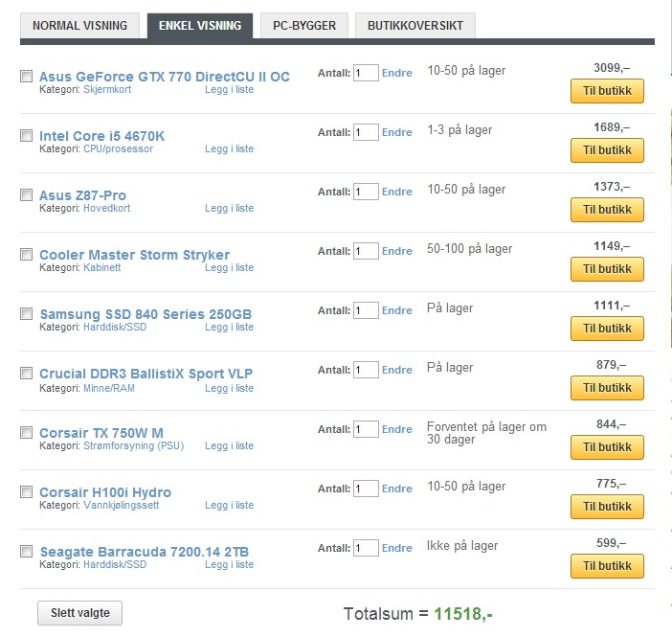Open the Strømforsyning (PSU) category link
Image resolution: width=672 pixels, height=637 pixels.
pyautogui.click(x=134, y=445)
